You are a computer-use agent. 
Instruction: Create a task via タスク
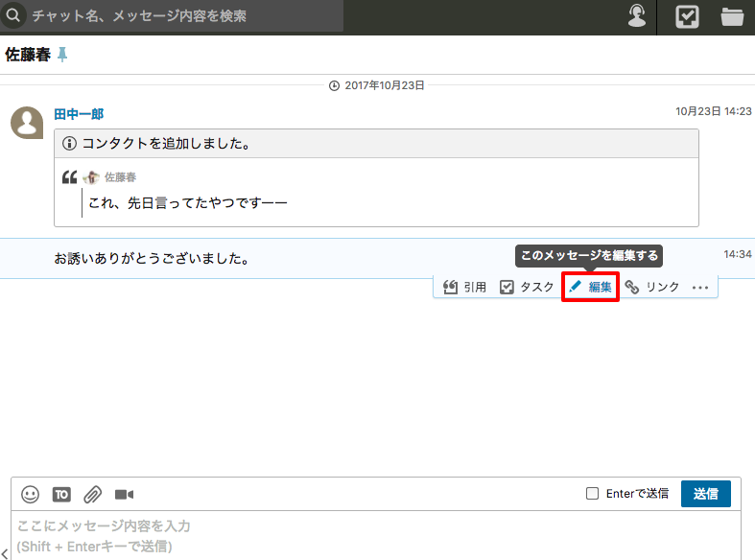coord(527,287)
